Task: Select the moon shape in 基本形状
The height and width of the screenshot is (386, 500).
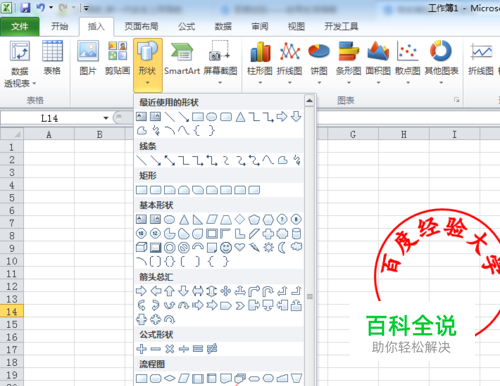Action: coord(282,247)
